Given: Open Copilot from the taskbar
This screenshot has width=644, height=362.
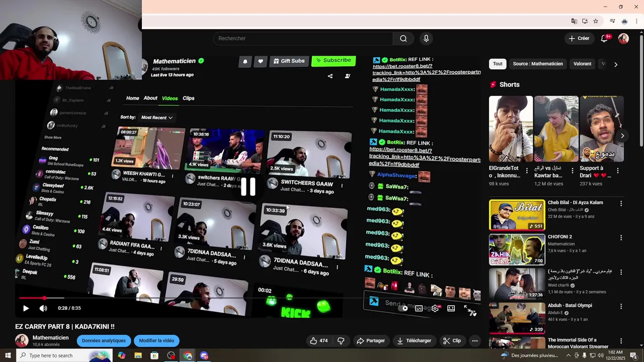Looking at the screenshot, I should point(122,355).
